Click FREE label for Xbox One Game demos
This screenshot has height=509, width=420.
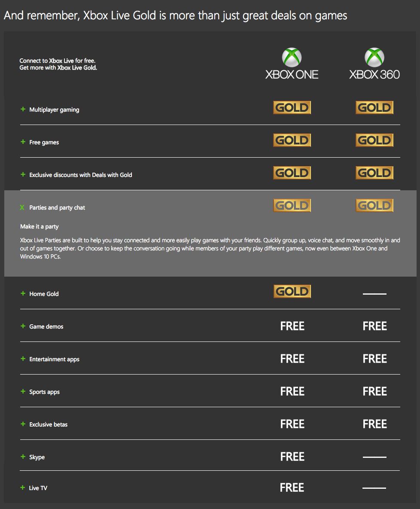(292, 326)
